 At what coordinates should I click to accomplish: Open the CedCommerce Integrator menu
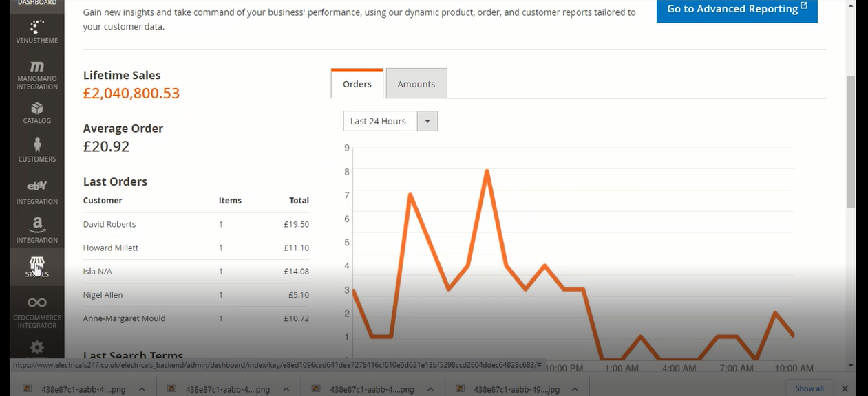pos(37,312)
